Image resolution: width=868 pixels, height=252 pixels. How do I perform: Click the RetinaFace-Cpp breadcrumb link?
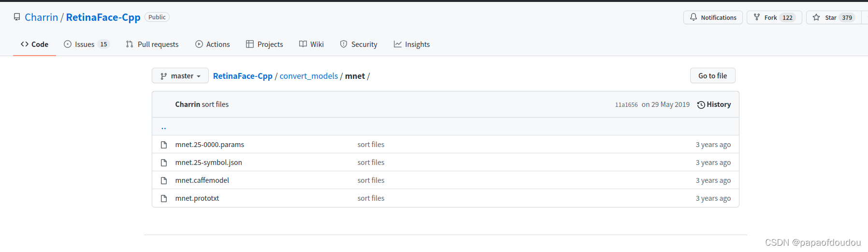tap(243, 76)
